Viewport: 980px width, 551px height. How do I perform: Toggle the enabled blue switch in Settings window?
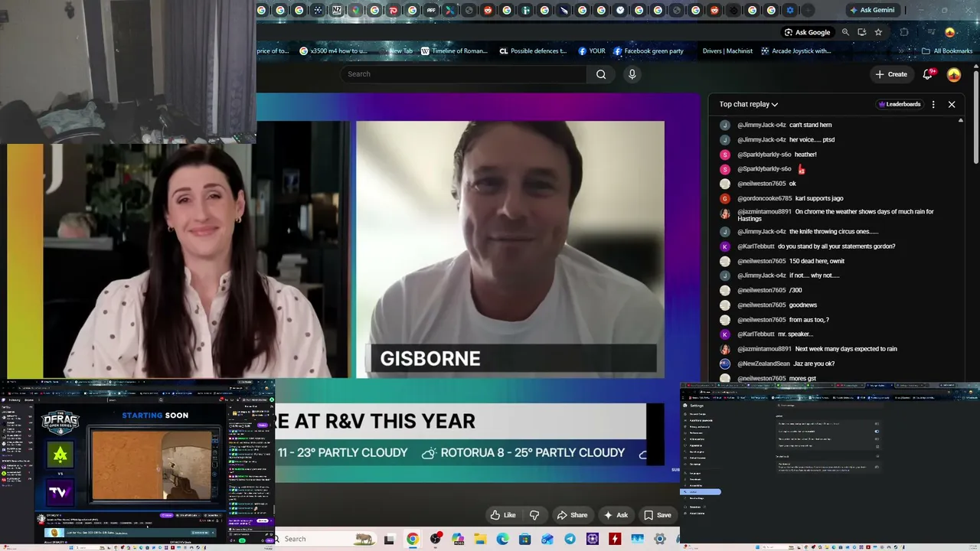click(x=877, y=431)
